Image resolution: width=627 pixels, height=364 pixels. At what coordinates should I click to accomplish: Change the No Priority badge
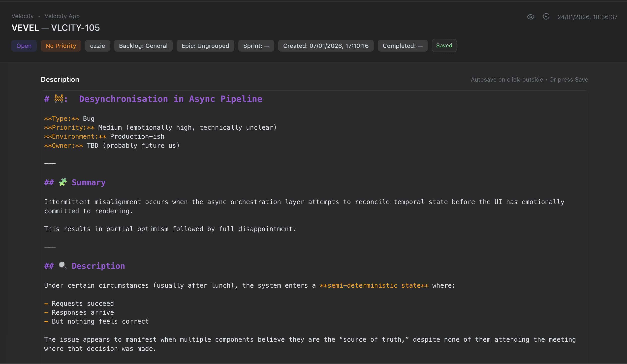(x=61, y=46)
